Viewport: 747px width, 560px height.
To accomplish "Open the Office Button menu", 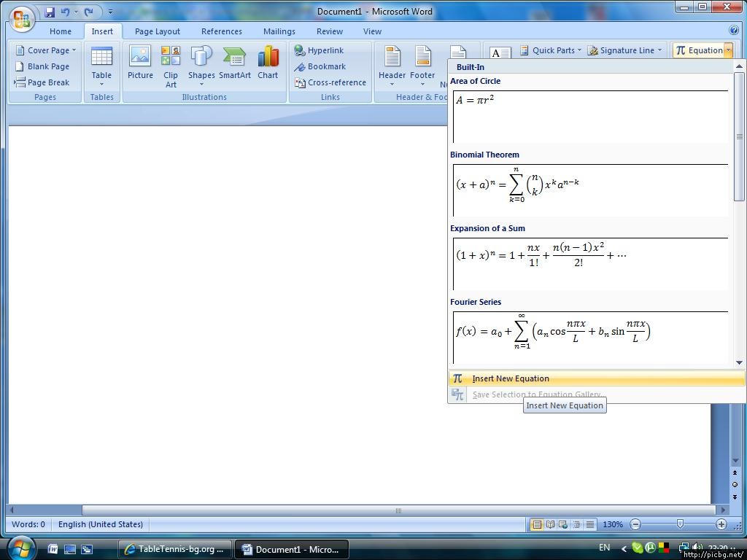I will (21, 20).
